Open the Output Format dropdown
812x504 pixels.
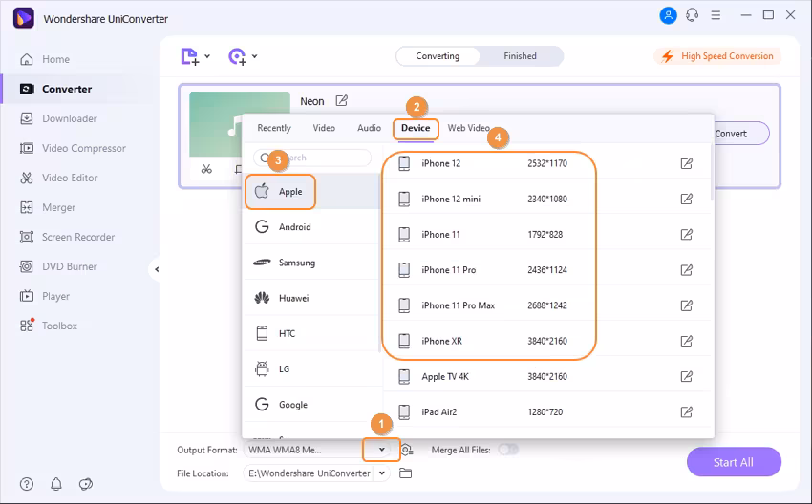click(382, 450)
